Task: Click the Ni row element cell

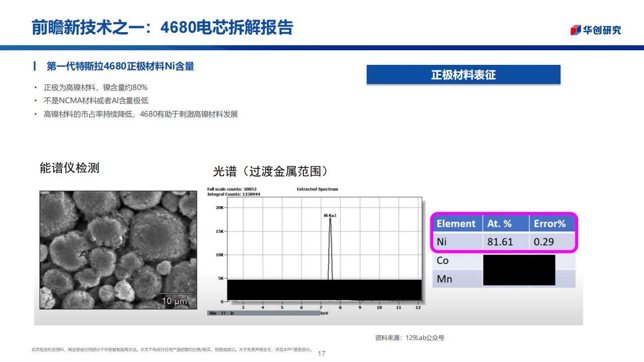Action: coord(457,242)
